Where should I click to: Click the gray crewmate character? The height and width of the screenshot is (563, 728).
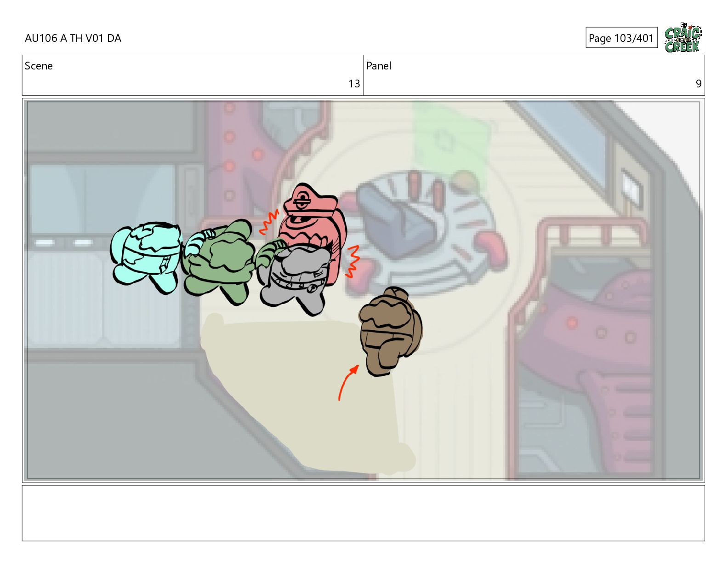pyautogui.click(x=294, y=278)
